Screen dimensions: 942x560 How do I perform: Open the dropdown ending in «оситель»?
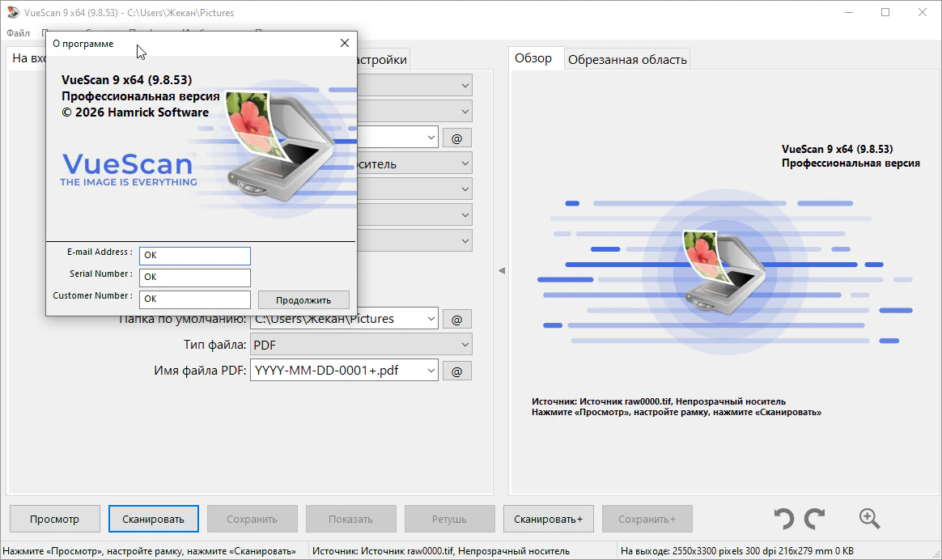465,163
